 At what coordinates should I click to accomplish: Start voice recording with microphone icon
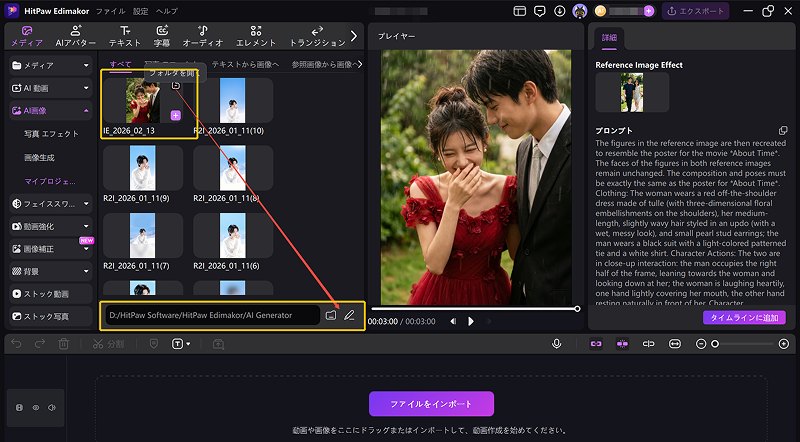click(x=557, y=344)
